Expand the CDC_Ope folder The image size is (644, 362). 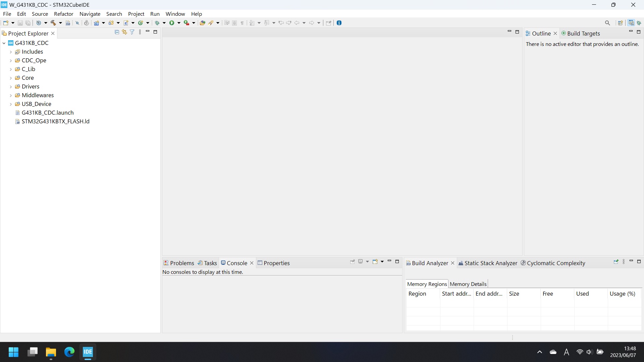(11, 61)
